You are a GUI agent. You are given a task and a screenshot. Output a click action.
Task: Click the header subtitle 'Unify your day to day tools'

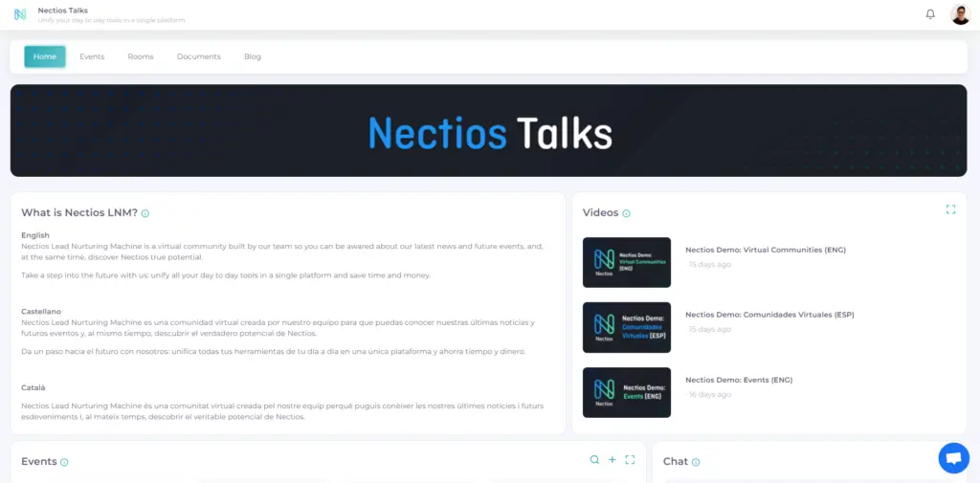111,21
